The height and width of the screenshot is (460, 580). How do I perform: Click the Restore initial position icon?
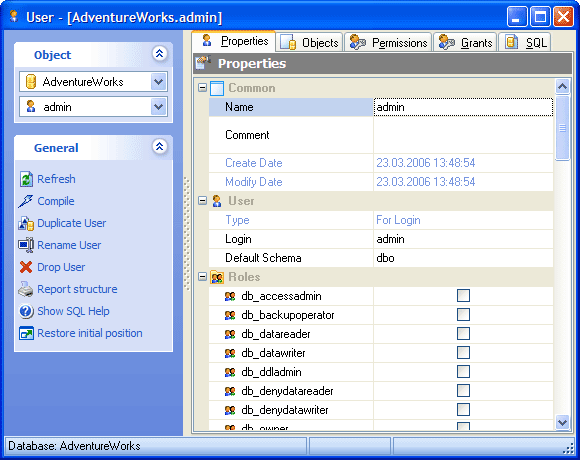(26, 333)
